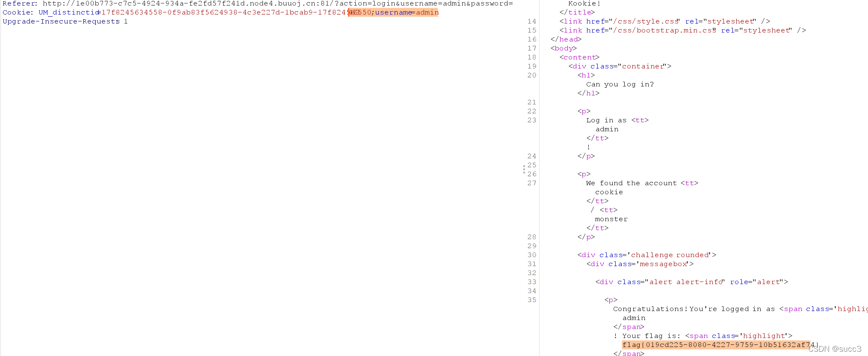The image size is (868, 356).
Task: Click the 'Your flag is:' text
Action: (651, 336)
